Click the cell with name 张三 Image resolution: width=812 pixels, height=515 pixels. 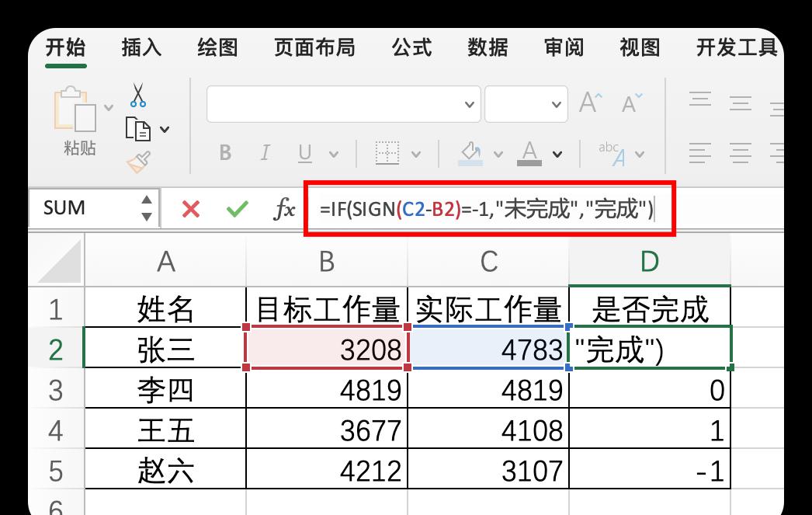pos(165,350)
